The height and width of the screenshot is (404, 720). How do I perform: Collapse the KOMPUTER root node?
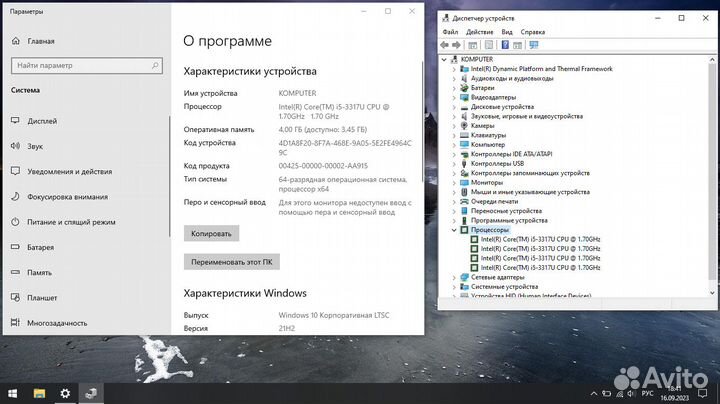pos(444,59)
